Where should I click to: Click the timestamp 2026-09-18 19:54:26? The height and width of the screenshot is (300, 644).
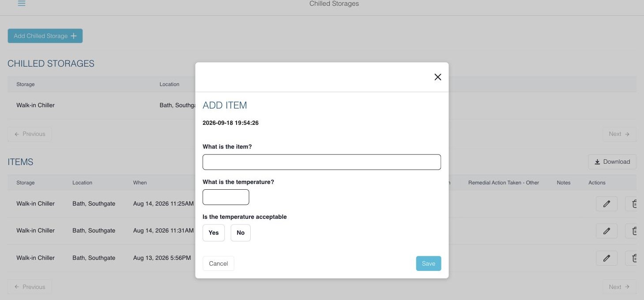pyautogui.click(x=230, y=123)
